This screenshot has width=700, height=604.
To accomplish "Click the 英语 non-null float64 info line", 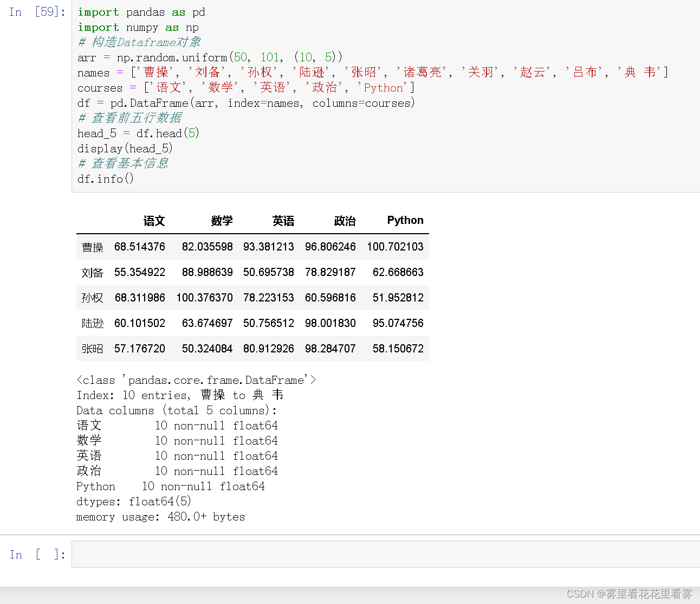I will [x=177, y=456].
